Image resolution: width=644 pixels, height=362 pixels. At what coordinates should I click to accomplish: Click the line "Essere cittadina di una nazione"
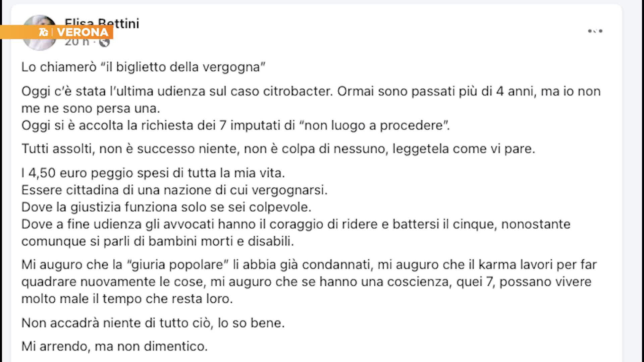[174, 190]
